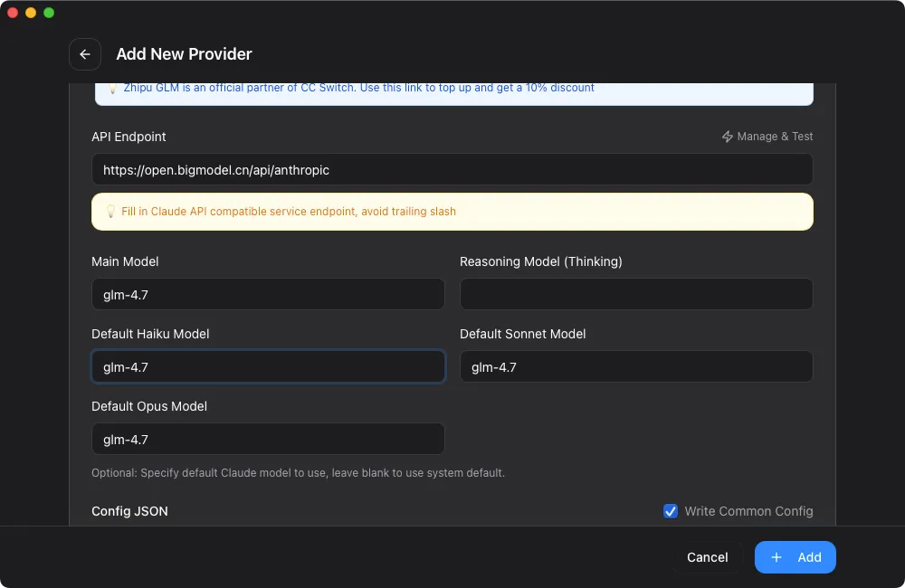Screen dimensions: 905x588
Task: Close the window with the red button
Action: click(x=13, y=13)
